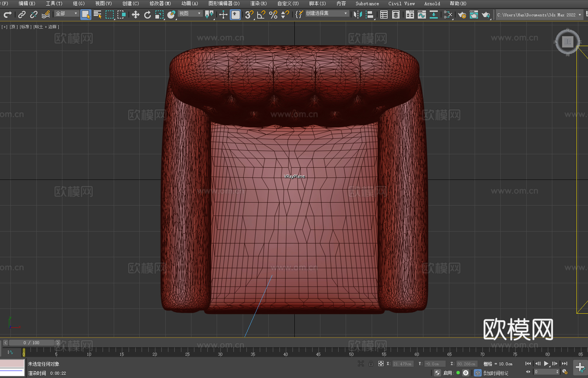
Task: Click the Select and Place icon
Action: [171, 14]
